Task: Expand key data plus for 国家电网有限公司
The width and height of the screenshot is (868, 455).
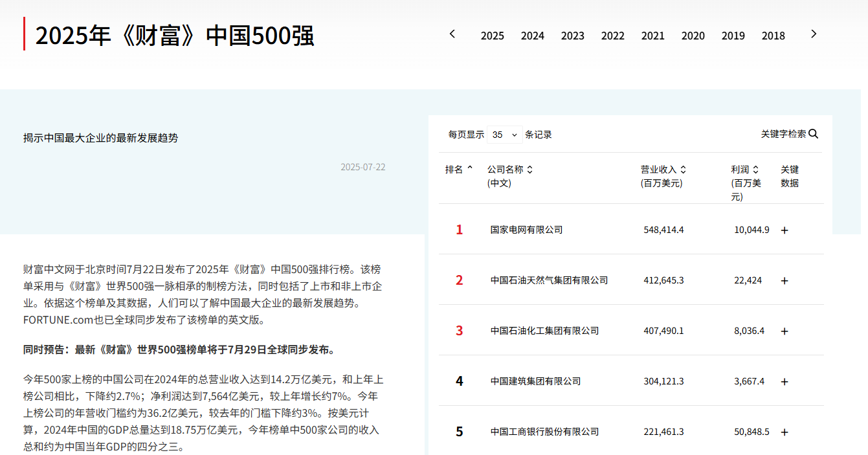Action: click(x=785, y=230)
